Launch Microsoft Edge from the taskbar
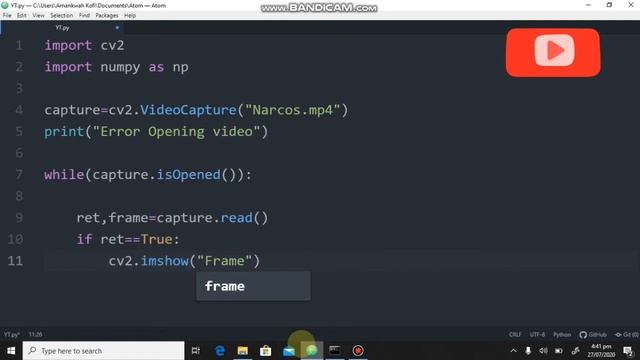640x360 pixels. [x=220, y=351]
